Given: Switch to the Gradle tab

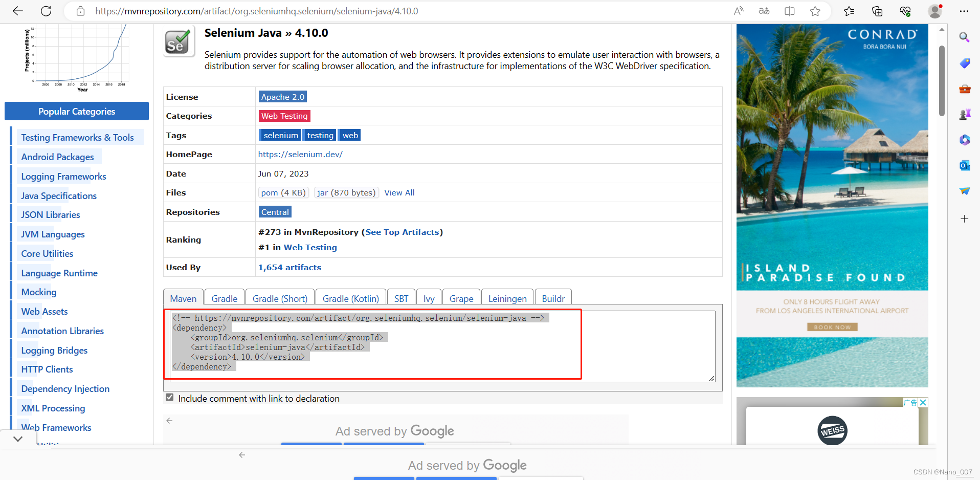Looking at the screenshot, I should coord(224,298).
